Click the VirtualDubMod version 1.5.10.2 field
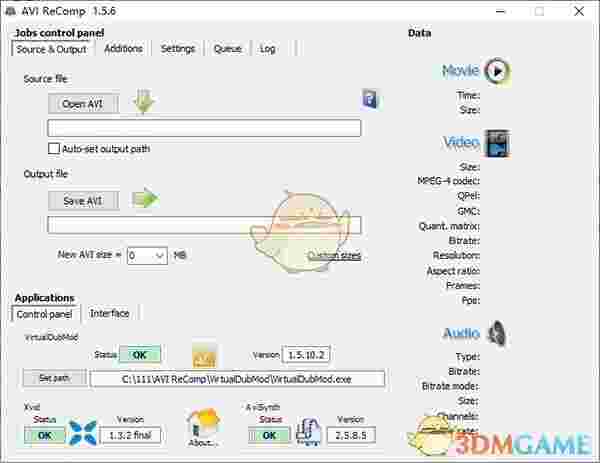Screen dimensions: 600x463 306,355
